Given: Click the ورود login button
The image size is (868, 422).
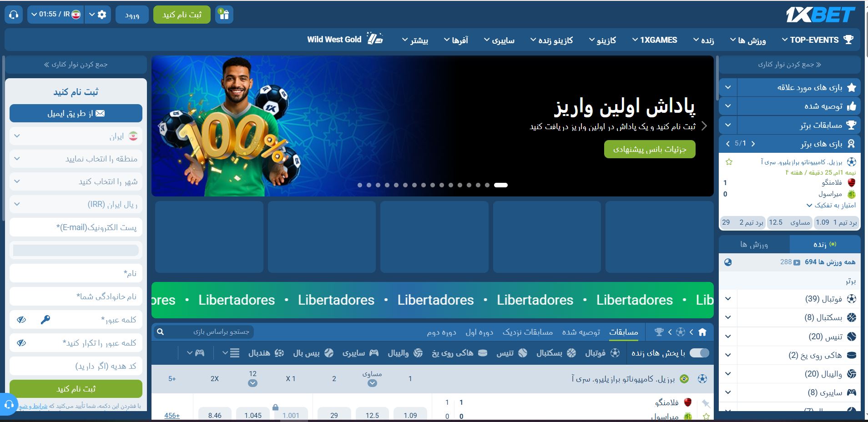Looking at the screenshot, I should pos(132,15).
